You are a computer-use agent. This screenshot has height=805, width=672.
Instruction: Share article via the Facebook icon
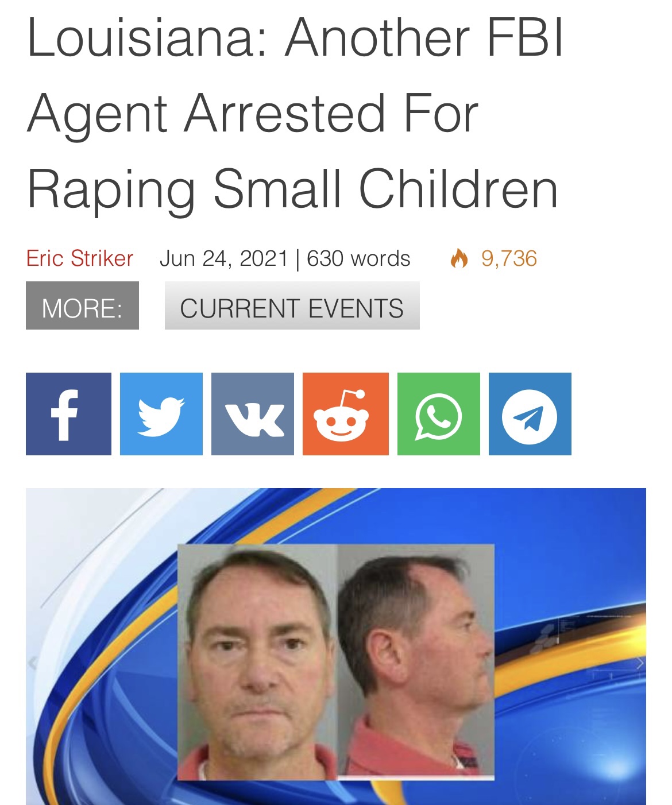[x=68, y=414]
